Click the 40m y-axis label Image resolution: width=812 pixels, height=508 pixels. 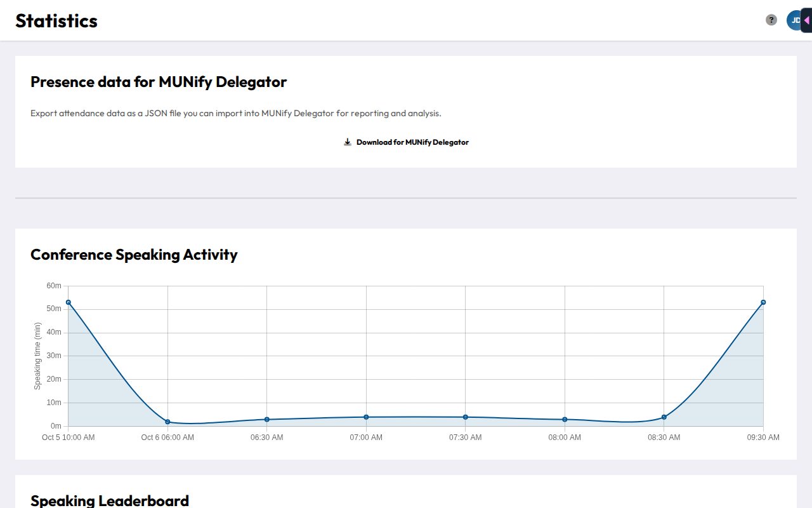(x=54, y=333)
